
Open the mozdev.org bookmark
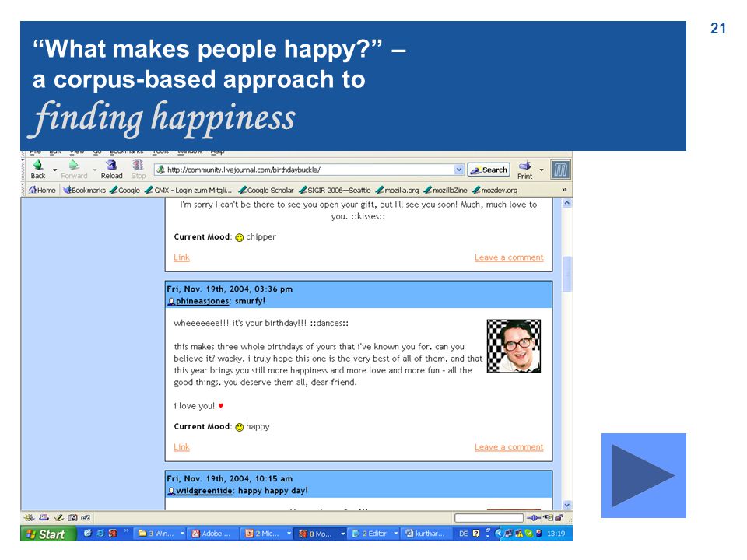click(x=495, y=190)
